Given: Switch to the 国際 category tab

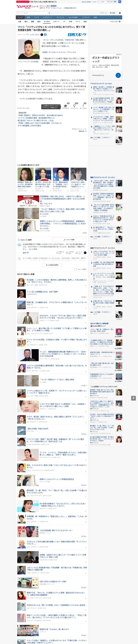Looking at the screenshot, I should 32,21.
